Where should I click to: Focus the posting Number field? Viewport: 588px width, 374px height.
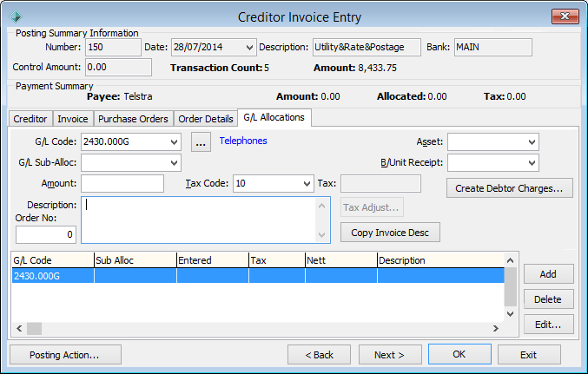point(113,47)
